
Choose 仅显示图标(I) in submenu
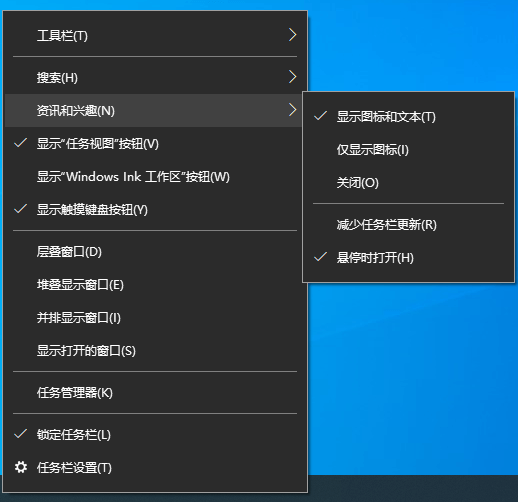click(408, 150)
